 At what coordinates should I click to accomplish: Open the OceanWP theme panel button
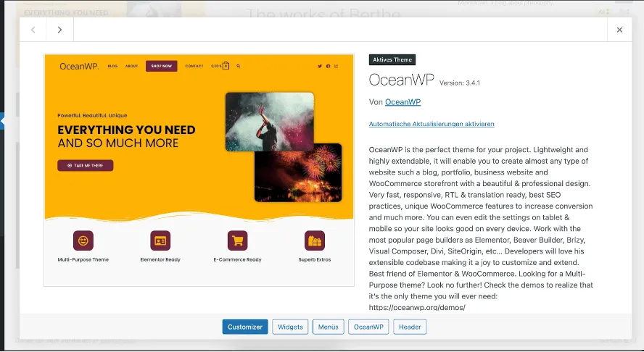coord(368,327)
